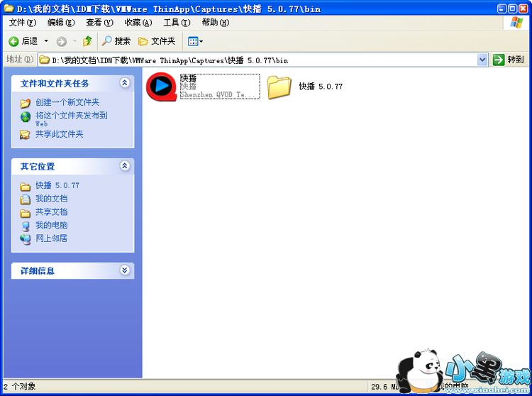Viewport: 532px width, 396px height.
Task: Click the sidebar 快播 5.0.77 folder icon
Action: click(25, 187)
